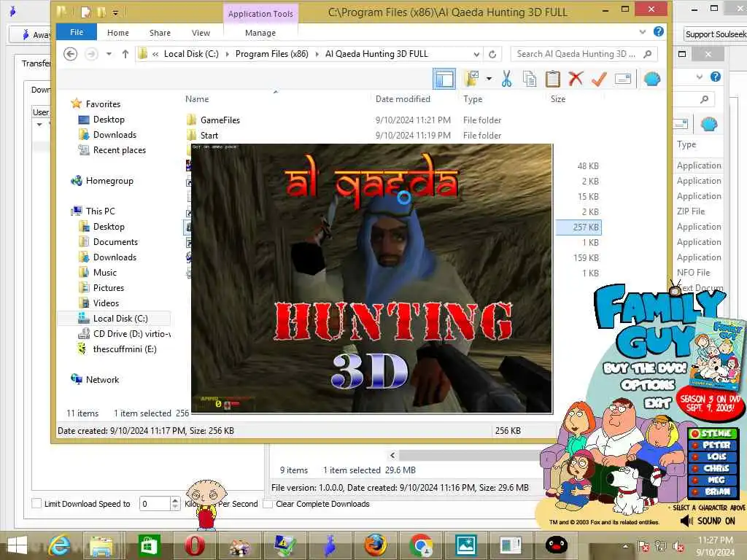Select This PC in the navigation pane
This screenshot has width=747, height=560.
click(x=100, y=211)
